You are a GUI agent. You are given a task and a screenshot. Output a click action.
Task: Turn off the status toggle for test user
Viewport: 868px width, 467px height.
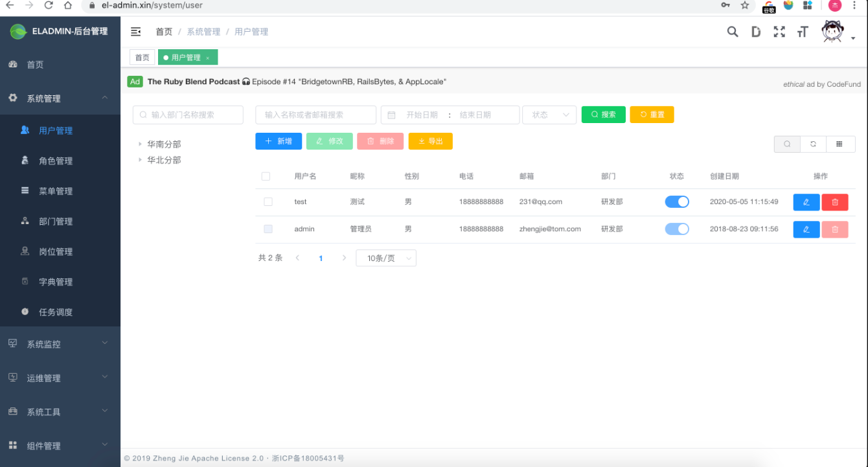point(677,201)
